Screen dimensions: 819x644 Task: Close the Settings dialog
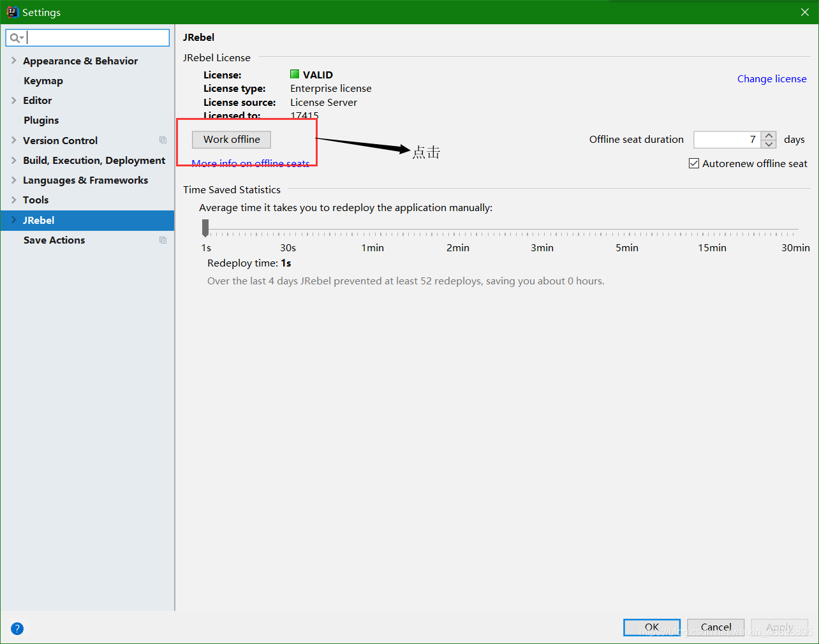[x=805, y=12]
